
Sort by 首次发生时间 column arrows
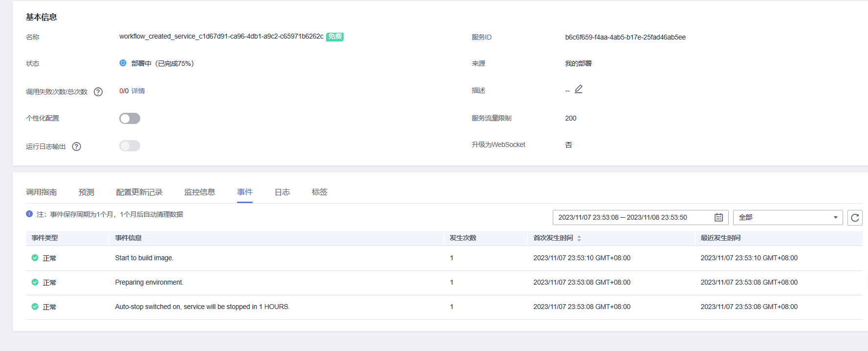[579, 238]
